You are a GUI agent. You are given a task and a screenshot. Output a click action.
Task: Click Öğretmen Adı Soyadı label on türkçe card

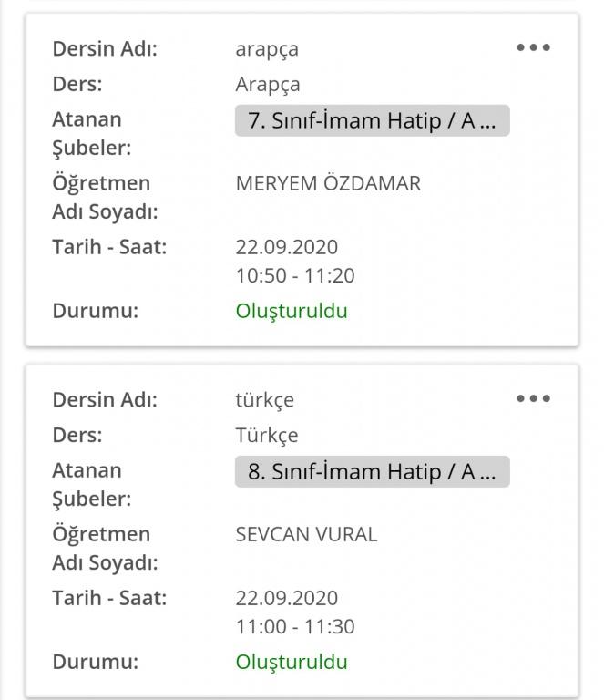coord(105,548)
